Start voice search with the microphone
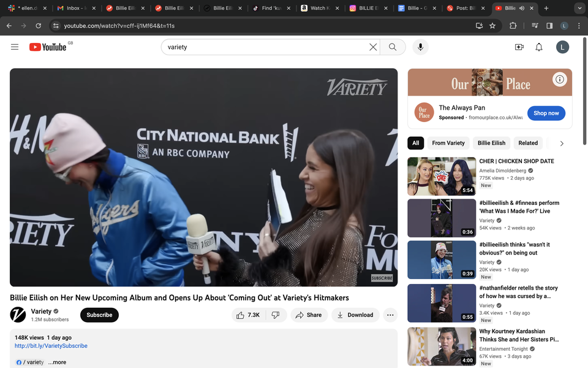 point(420,47)
